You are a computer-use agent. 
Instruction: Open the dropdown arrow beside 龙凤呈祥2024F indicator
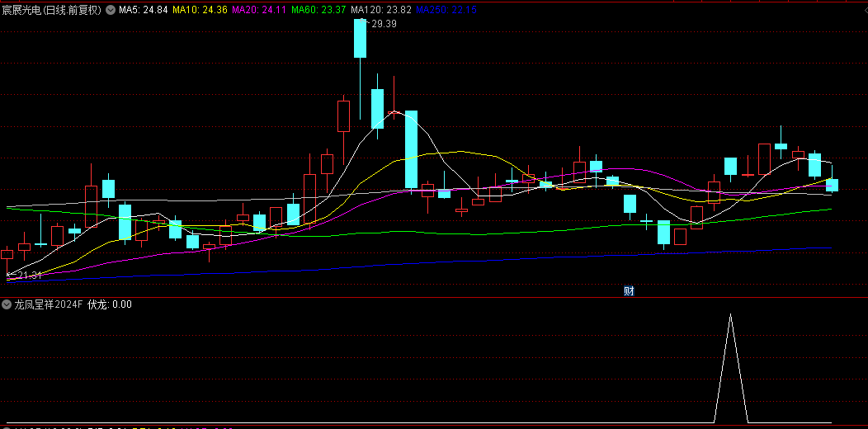coord(7,304)
